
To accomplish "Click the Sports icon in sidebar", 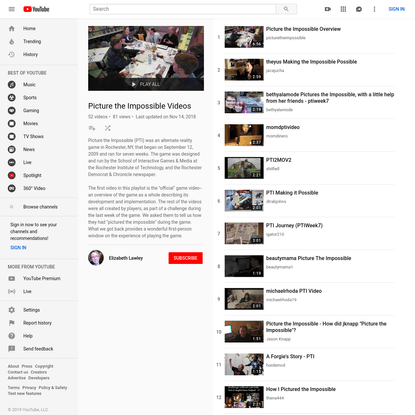I will pyautogui.click(x=12, y=98).
